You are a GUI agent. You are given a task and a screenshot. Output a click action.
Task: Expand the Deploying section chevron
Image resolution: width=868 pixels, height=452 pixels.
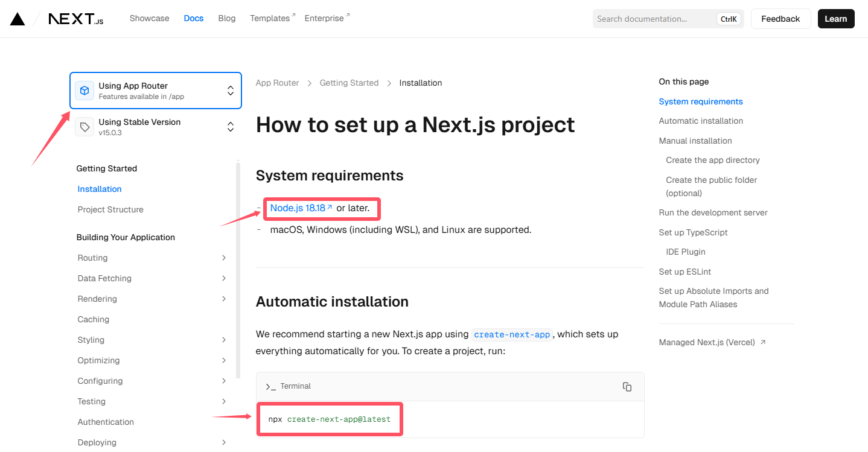point(224,442)
